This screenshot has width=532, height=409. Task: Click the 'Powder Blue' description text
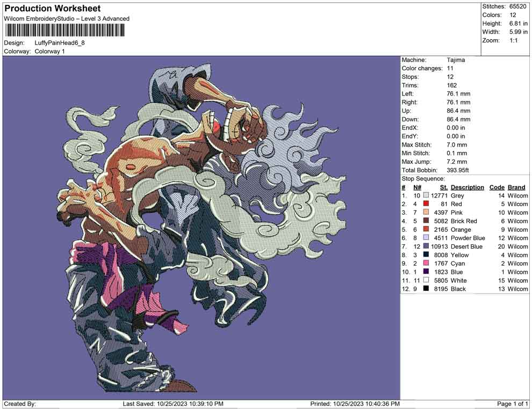pyautogui.click(x=468, y=238)
